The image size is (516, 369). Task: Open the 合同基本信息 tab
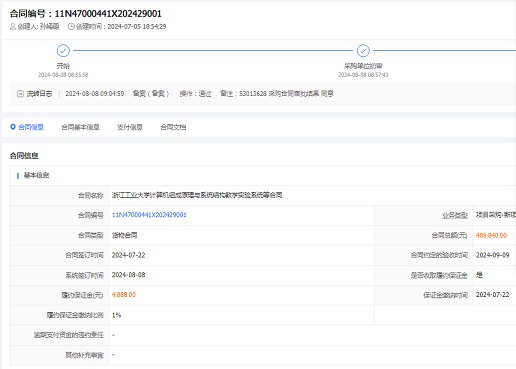[x=80, y=127]
